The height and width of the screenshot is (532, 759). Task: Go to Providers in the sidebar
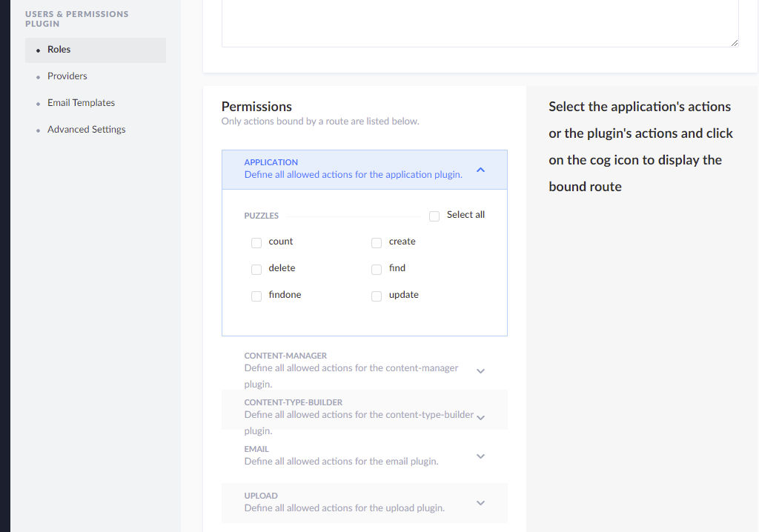tap(67, 76)
